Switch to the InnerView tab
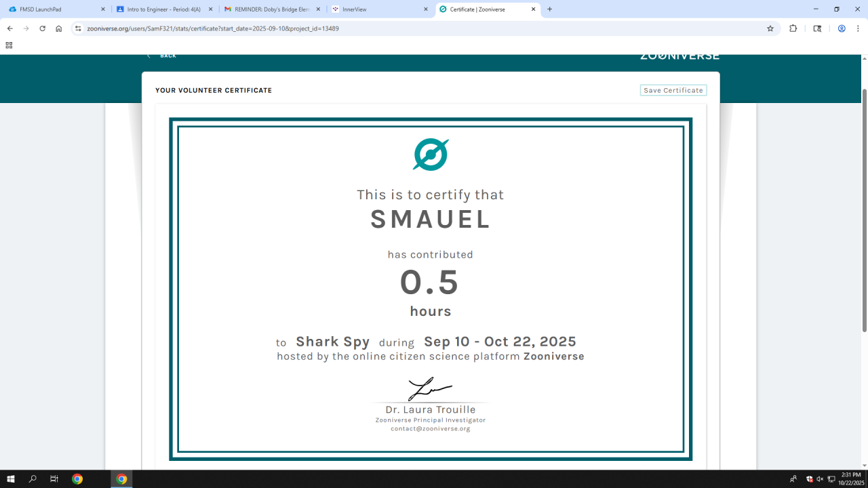The height and width of the screenshot is (488, 868). [x=379, y=9]
